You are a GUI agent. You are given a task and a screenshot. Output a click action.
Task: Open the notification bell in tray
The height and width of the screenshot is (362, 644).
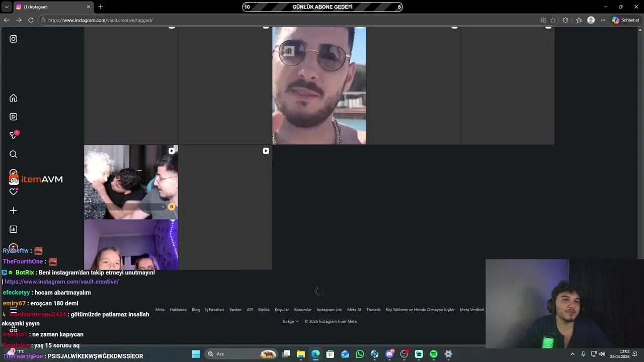[x=635, y=354]
